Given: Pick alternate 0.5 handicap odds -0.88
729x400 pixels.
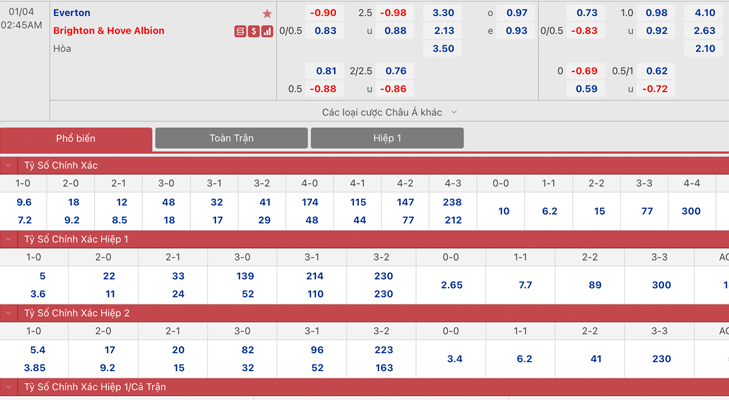Looking at the screenshot, I should click(x=324, y=89).
